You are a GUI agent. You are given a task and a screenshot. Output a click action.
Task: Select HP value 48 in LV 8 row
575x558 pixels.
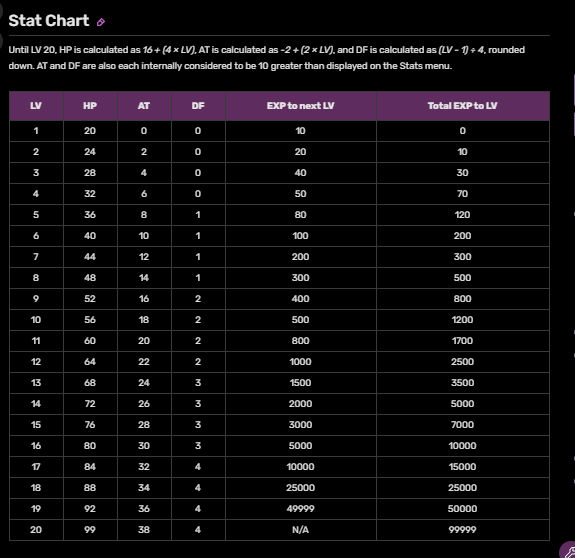pyautogui.click(x=90, y=278)
